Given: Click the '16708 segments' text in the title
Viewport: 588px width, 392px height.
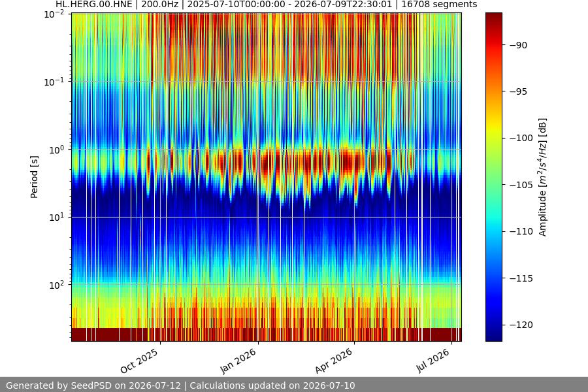Looking at the screenshot, I should click(439, 5).
